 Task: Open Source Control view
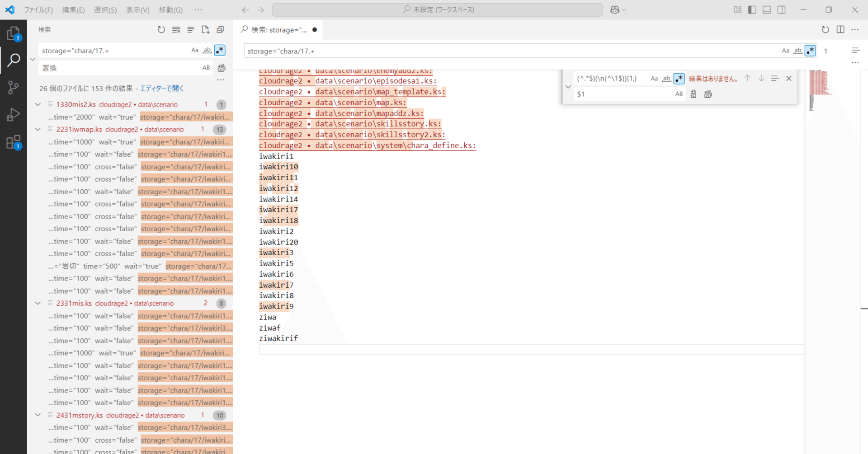pos(13,87)
